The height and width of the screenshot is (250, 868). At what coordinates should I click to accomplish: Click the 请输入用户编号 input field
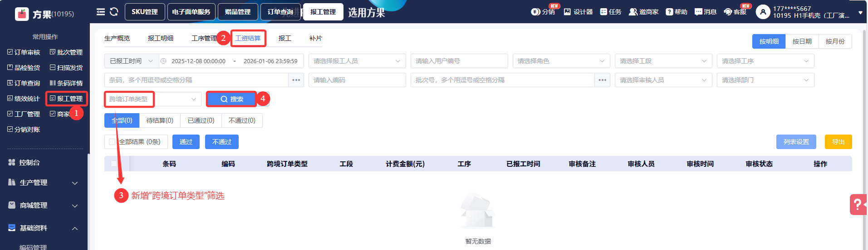point(459,61)
